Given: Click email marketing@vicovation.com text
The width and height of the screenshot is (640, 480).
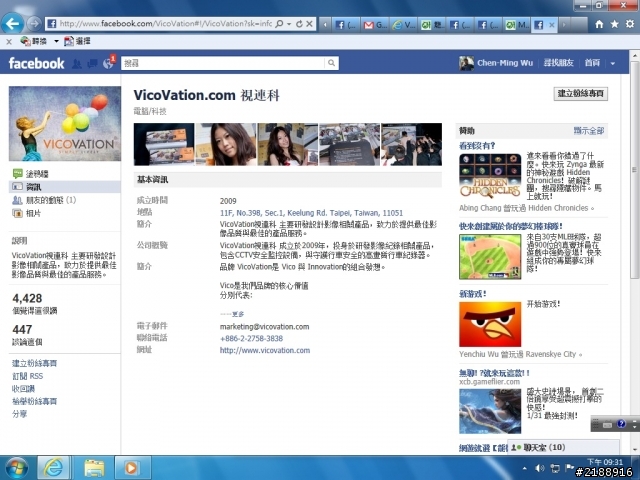Looking at the screenshot, I should tap(264, 327).
